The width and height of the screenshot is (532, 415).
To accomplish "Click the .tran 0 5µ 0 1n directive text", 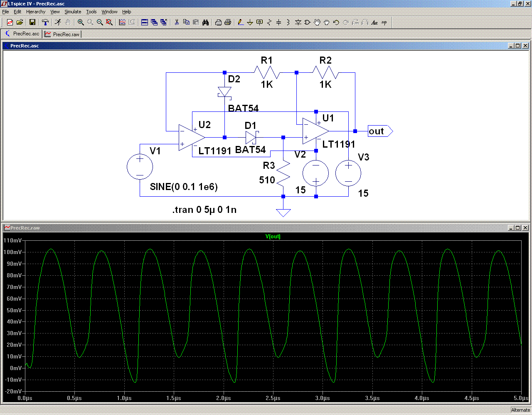I will coord(204,210).
